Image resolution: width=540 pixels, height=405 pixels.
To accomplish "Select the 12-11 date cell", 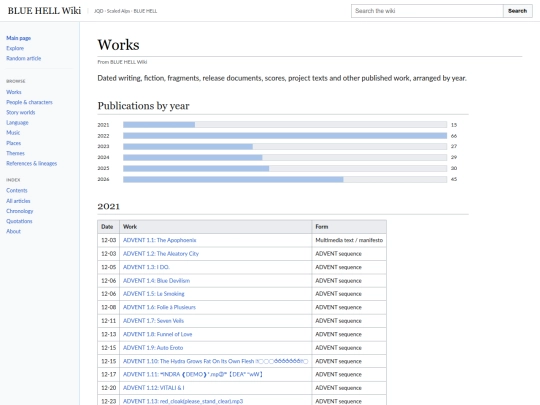I will click(x=108, y=321).
